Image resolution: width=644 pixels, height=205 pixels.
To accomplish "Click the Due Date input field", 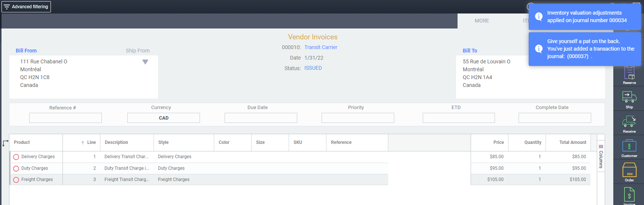I will [x=261, y=118].
